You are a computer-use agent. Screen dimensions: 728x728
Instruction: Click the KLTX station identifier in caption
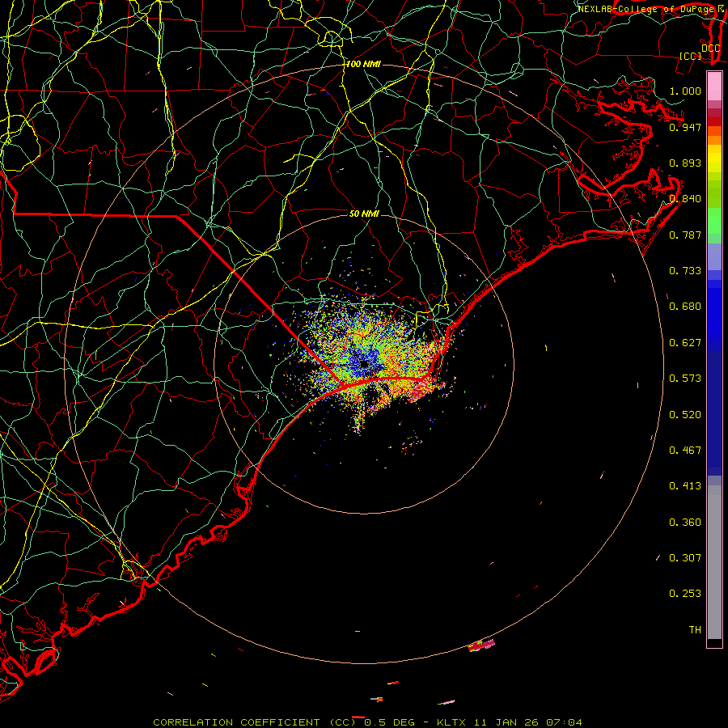click(x=451, y=722)
